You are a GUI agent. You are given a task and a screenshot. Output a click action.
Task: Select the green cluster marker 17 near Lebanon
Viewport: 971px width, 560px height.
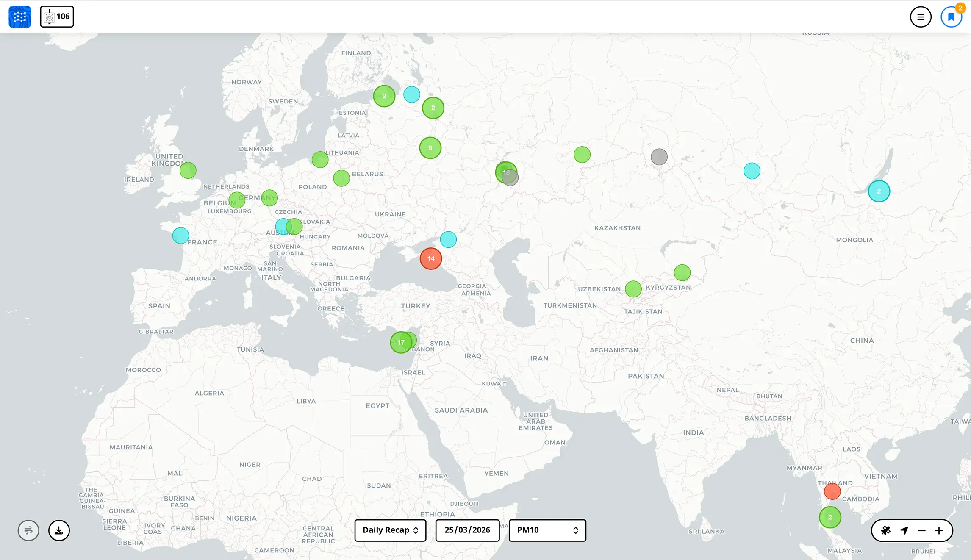point(401,342)
